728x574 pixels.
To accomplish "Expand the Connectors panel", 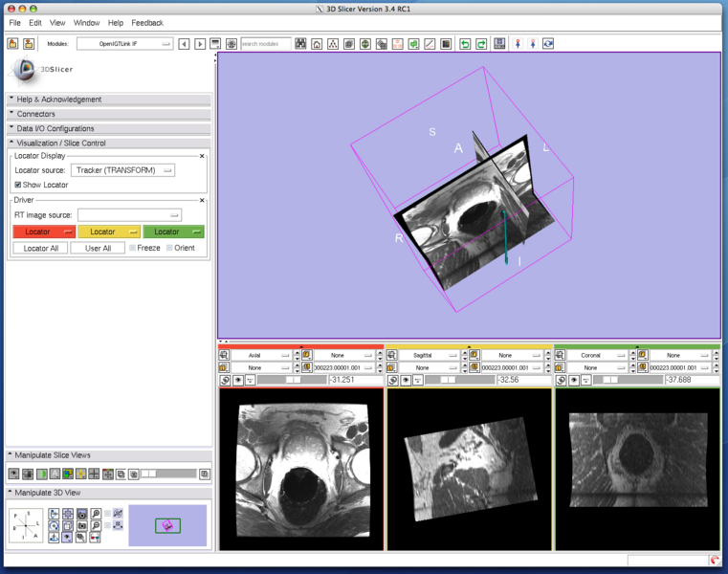I will (x=109, y=114).
